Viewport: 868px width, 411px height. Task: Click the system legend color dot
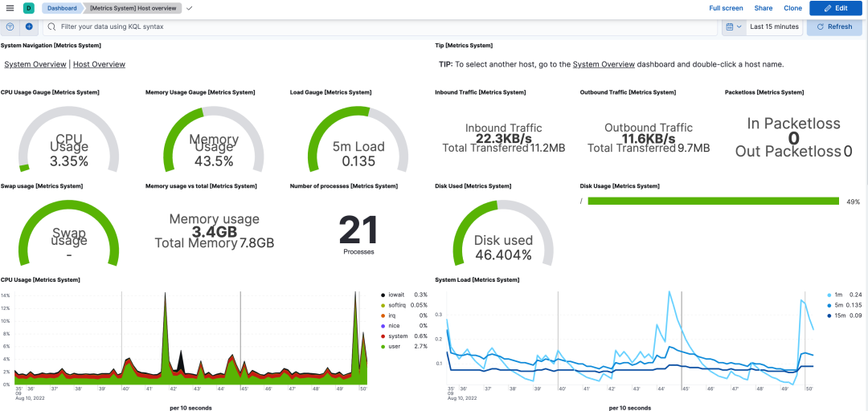point(383,336)
